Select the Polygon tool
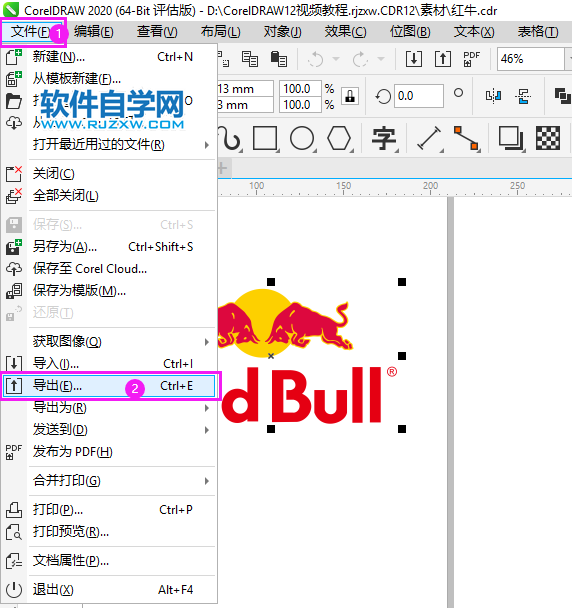 [x=339, y=138]
